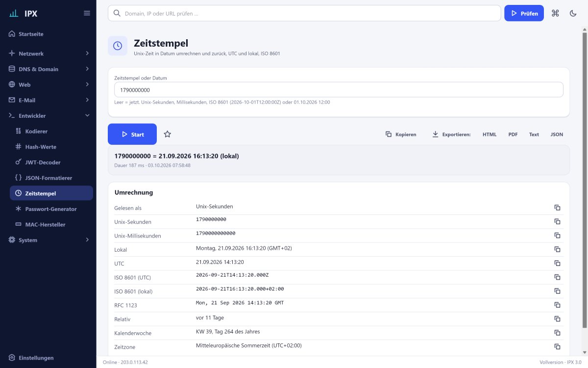Open the Kodierer tool
This screenshot has width=588, height=368.
coord(51,131)
